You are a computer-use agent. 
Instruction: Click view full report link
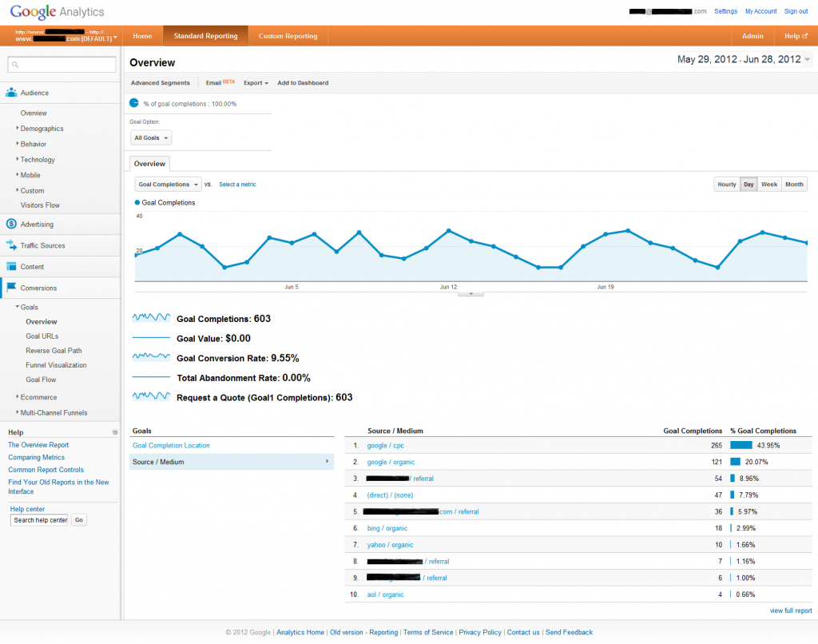point(791,610)
